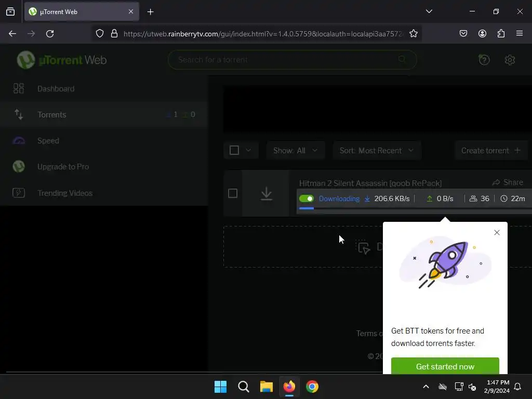Open the Dashboard sidebar item
532x399 pixels.
pyautogui.click(x=103, y=88)
